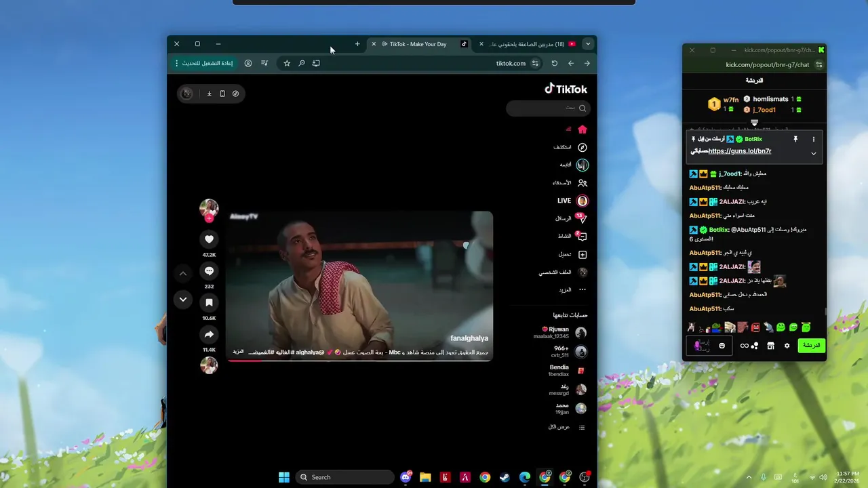Screen dimensions: 868x488
Task: Follow the creator with the plus badge
Action: [209, 218]
